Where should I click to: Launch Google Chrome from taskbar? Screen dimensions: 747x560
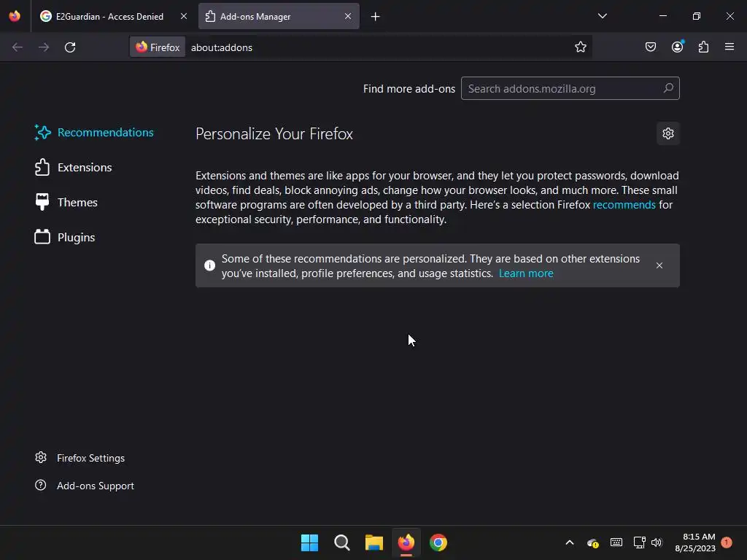438,542
